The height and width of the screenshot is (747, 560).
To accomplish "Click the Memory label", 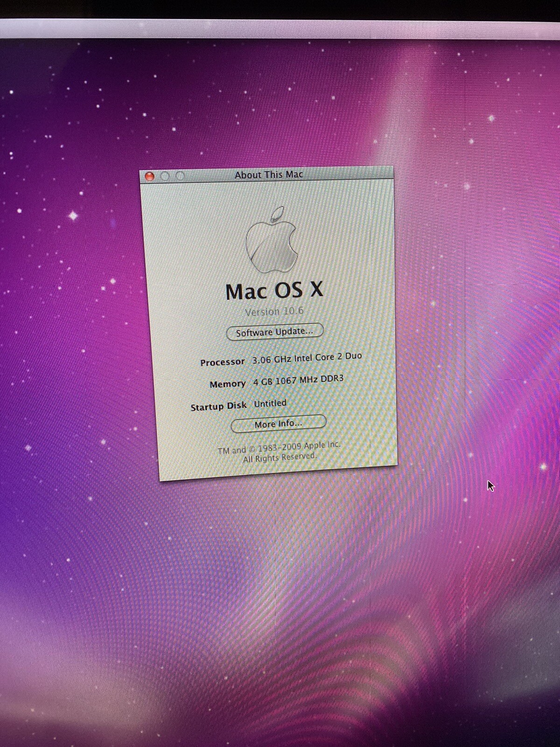I will pos(228,384).
